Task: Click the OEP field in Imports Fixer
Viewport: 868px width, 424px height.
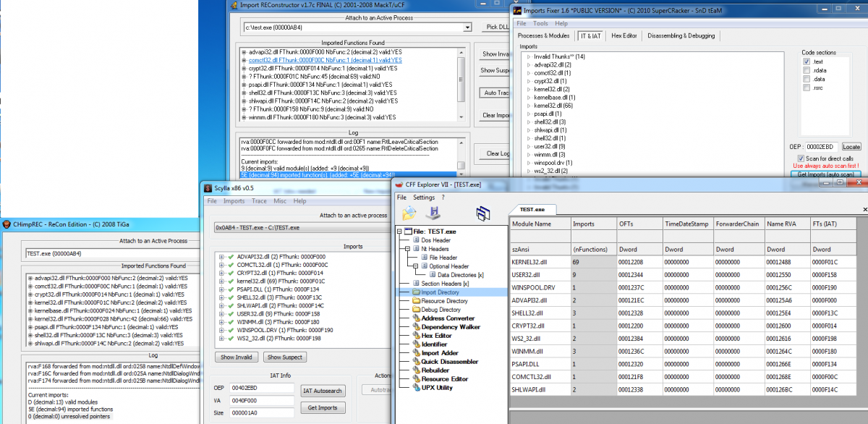Action: tap(822, 147)
